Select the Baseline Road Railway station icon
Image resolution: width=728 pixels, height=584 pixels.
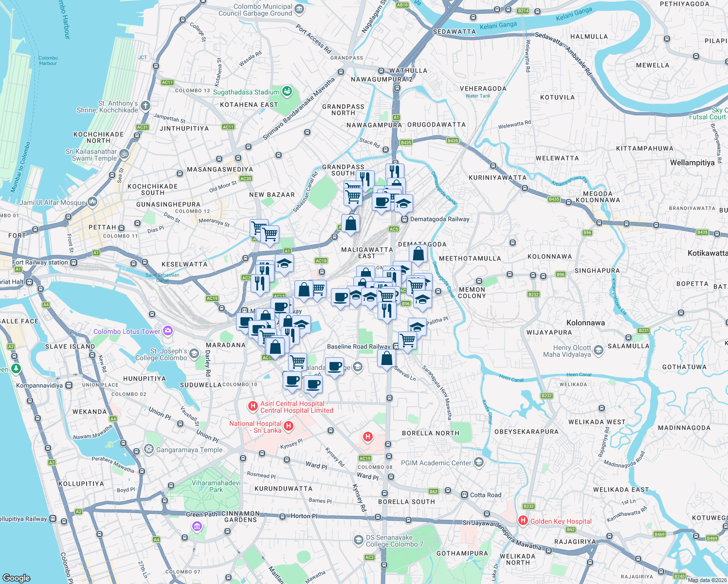[395, 347]
